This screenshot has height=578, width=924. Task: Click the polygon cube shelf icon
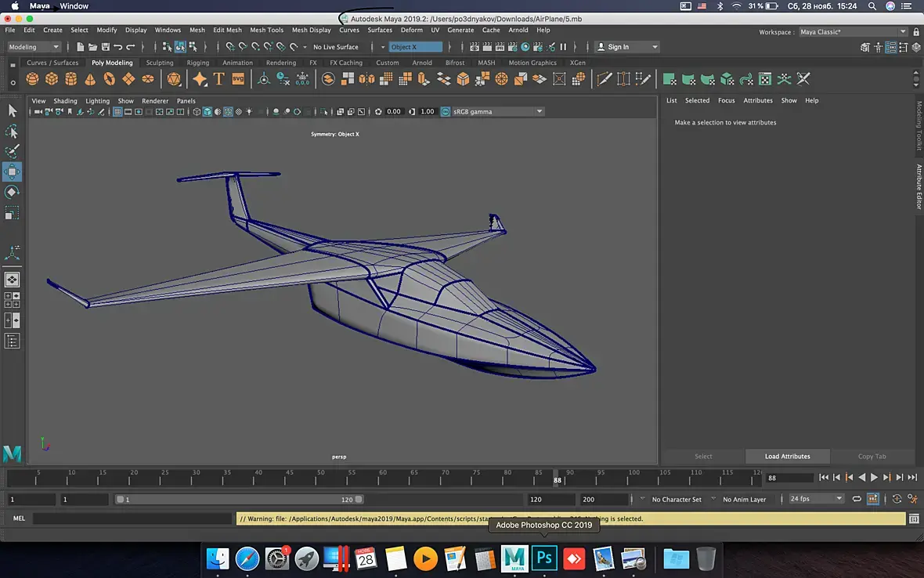pyautogui.click(x=52, y=78)
